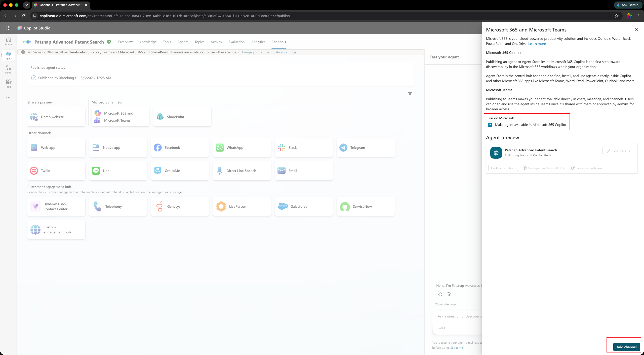The width and height of the screenshot is (644, 355).
Task: Select the Line channel
Action: tap(118, 171)
